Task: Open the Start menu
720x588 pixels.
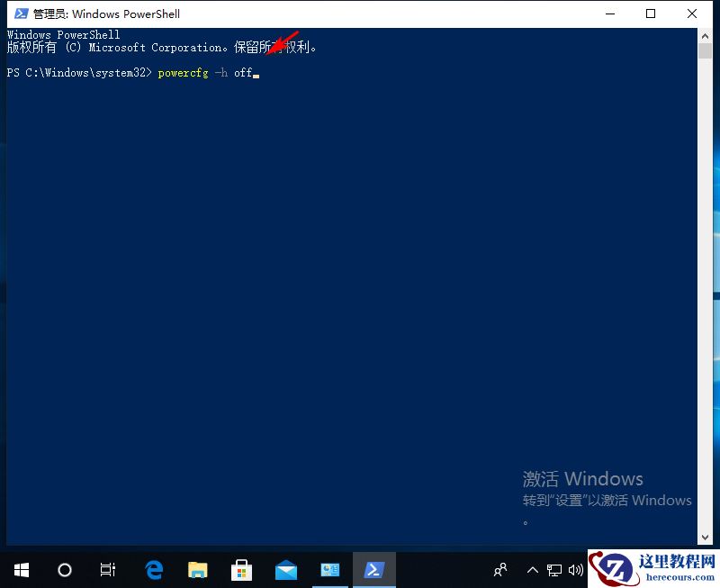Action: 22,569
